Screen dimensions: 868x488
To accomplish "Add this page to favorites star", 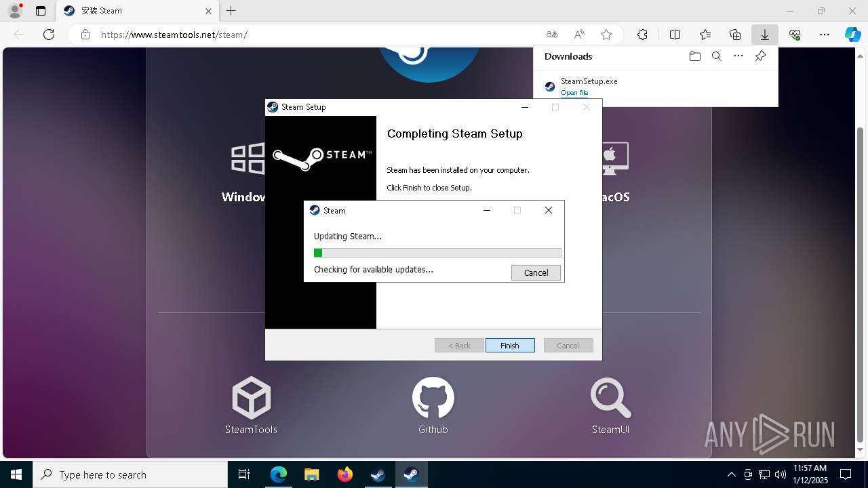I will click(x=606, y=35).
